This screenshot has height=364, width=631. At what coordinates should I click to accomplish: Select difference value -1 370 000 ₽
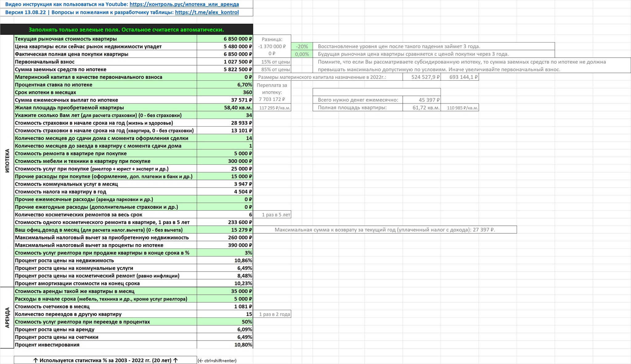tap(272, 47)
